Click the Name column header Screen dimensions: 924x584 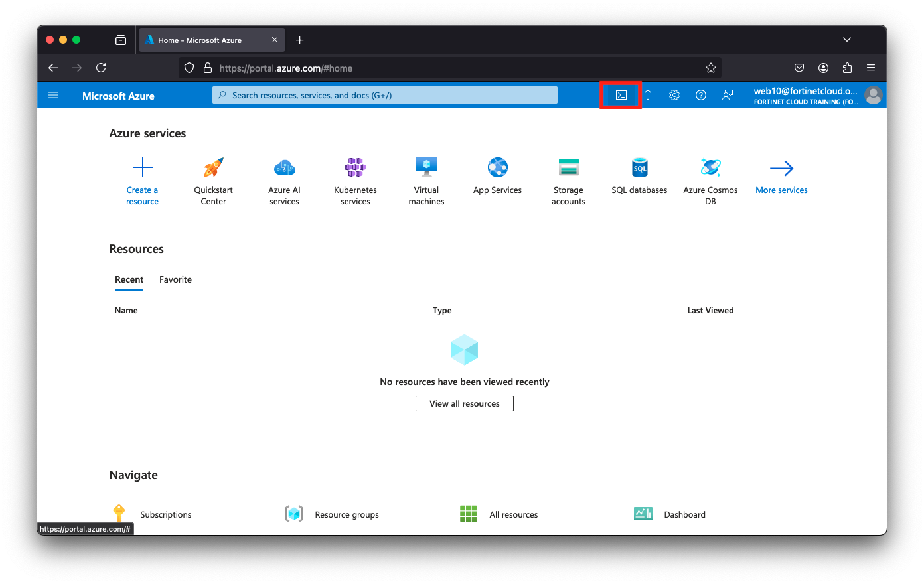click(x=126, y=310)
